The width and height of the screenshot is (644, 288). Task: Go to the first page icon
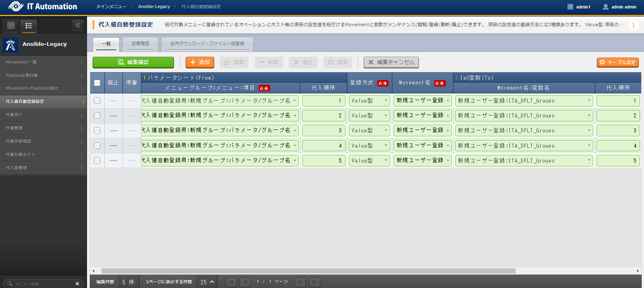tap(231, 282)
